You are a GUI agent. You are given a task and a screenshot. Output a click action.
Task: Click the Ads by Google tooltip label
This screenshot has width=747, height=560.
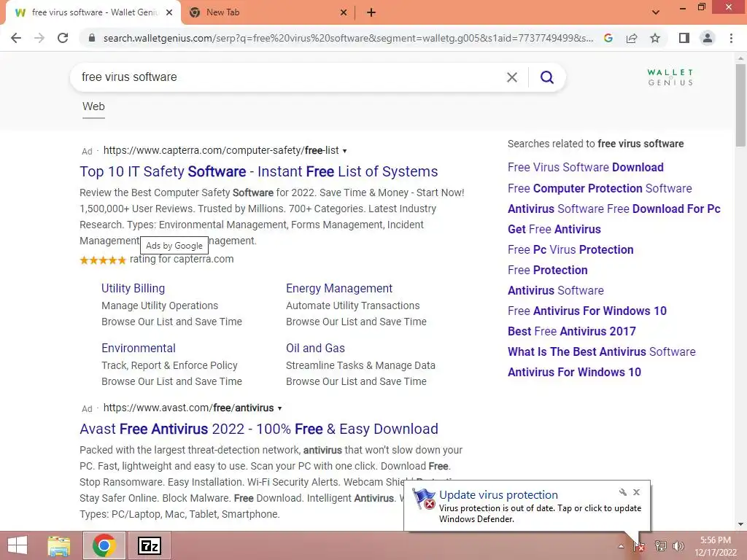tap(174, 246)
